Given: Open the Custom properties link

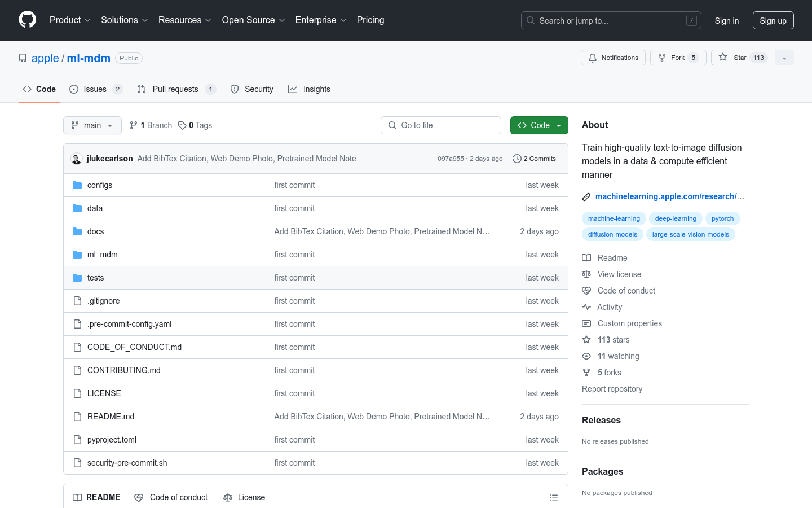Looking at the screenshot, I should click(x=630, y=323).
